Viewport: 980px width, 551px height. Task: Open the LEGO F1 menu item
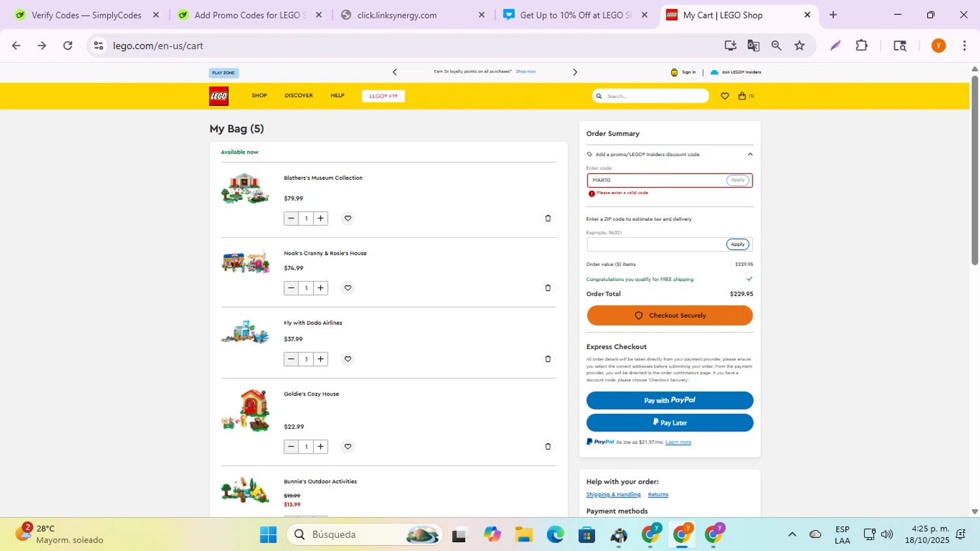click(384, 96)
